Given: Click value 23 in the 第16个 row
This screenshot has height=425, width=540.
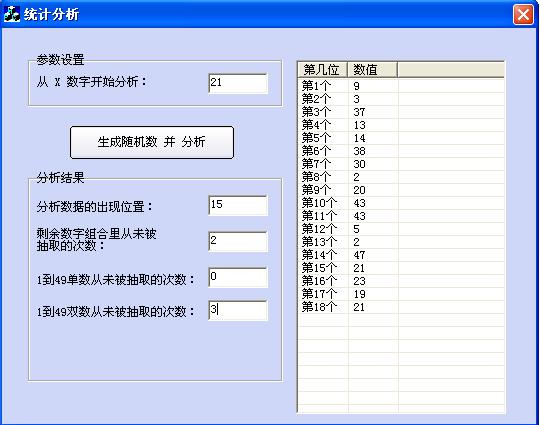Looking at the screenshot, I should 359,281.
